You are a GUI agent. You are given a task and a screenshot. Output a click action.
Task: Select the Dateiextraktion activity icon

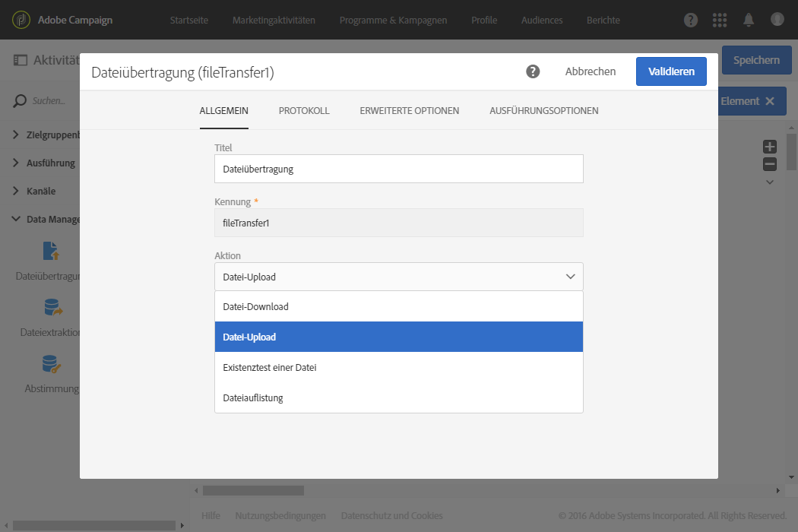pyautogui.click(x=52, y=307)
